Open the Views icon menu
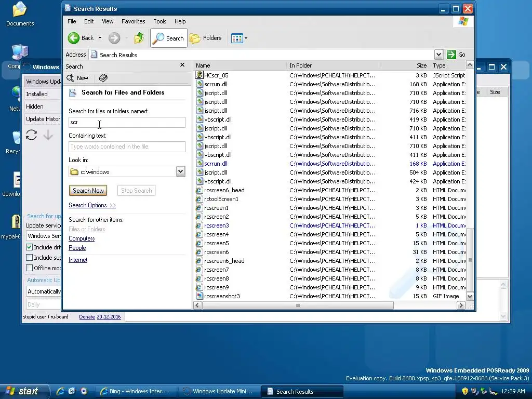Image resolution: width=532 pixels, height=399 pixels. 237,38
